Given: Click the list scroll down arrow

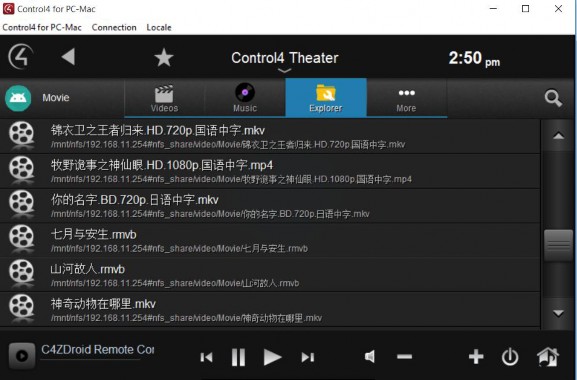Looking at the screenshot, I should (559, 313).
